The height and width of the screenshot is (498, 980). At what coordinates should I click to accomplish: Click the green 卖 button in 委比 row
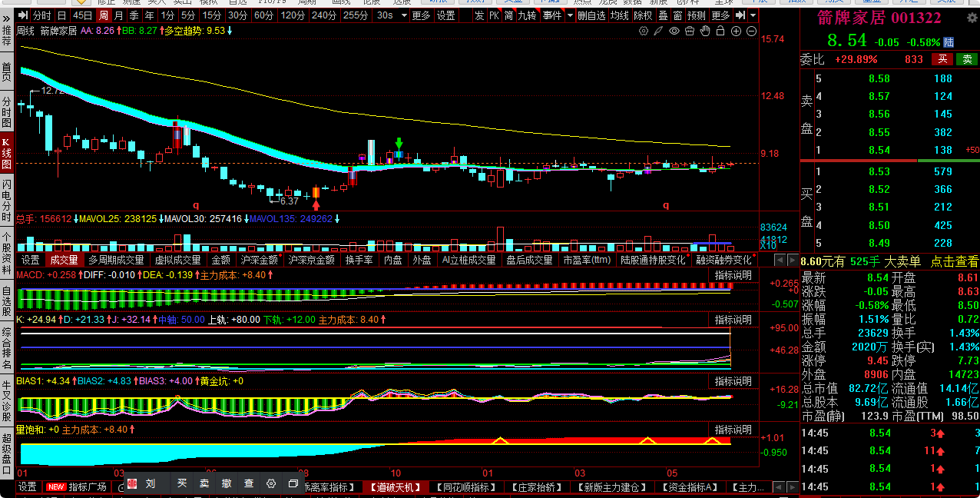[966, 59]
